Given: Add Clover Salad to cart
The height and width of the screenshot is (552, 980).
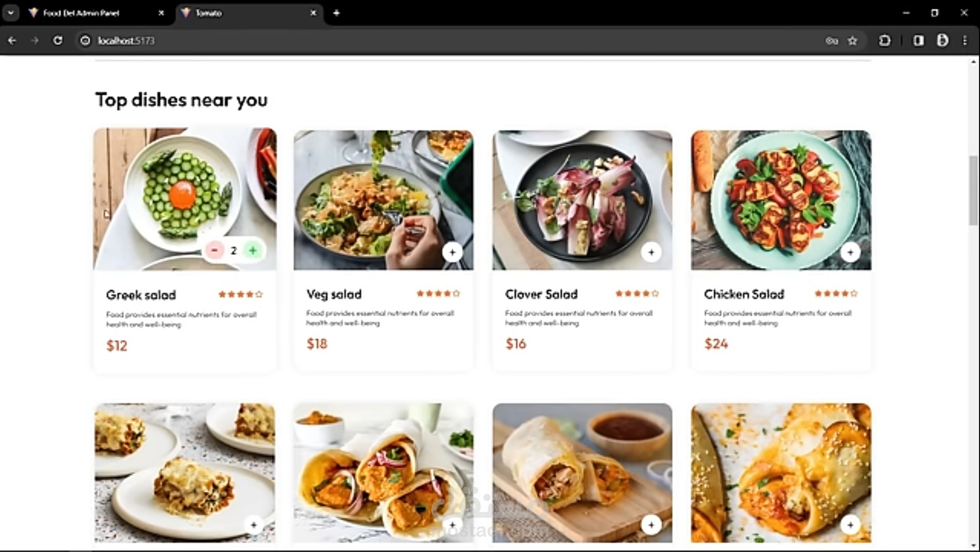Looking at the screenshot, I should (x=651, y=252).
